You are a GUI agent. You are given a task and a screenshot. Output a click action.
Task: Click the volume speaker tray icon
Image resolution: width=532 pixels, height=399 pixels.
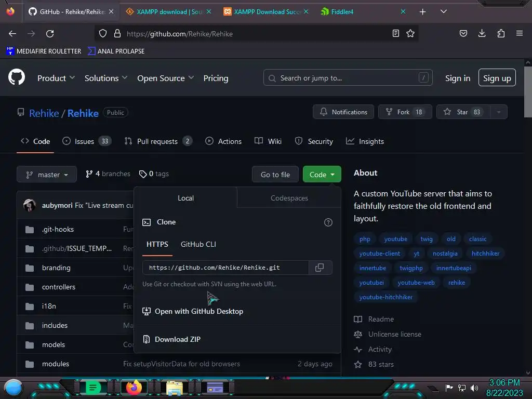pos(474,388)
